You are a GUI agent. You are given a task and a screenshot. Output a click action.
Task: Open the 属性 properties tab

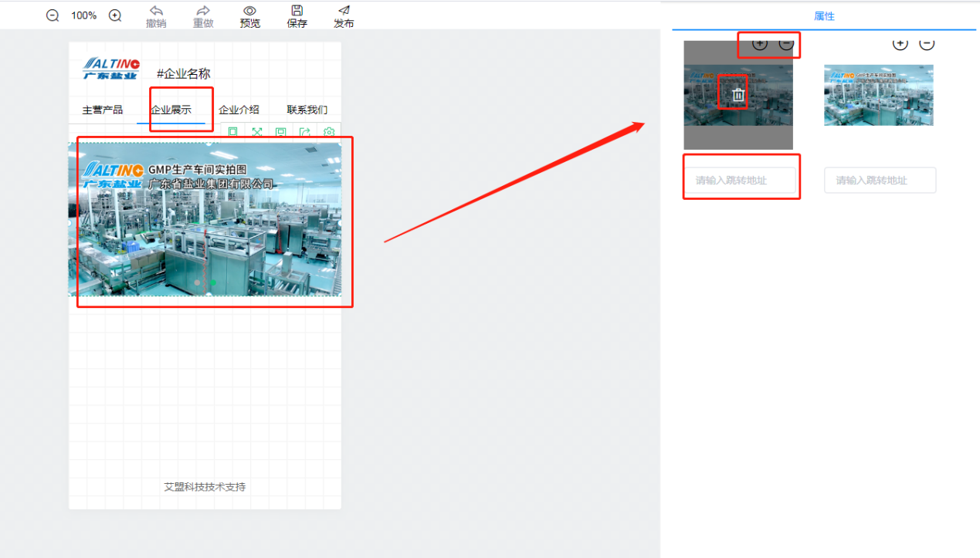coord(824,16)
